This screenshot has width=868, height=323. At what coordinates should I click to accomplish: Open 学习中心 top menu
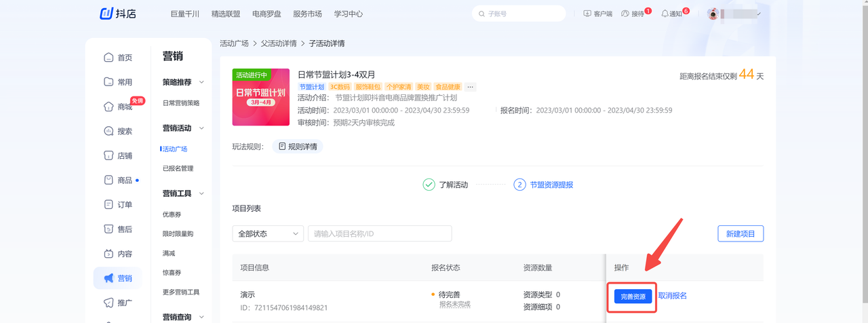(349, 14)
